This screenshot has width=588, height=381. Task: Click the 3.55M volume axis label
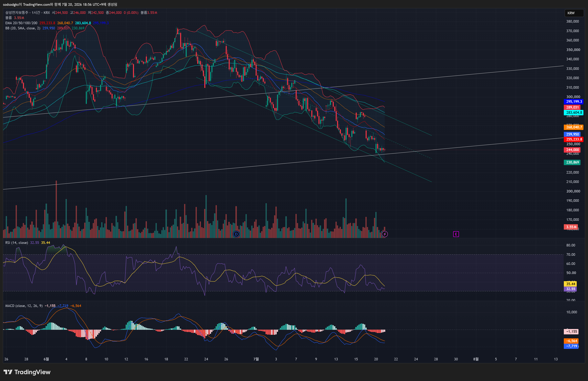(x=571, y=227)
